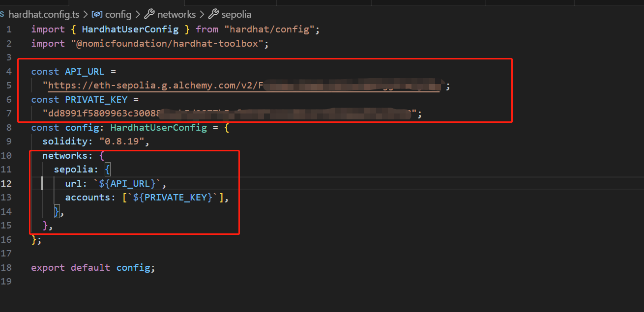Click line number 12 in the gutter
This screenshot has height=312, width=644.
point(7,184)
